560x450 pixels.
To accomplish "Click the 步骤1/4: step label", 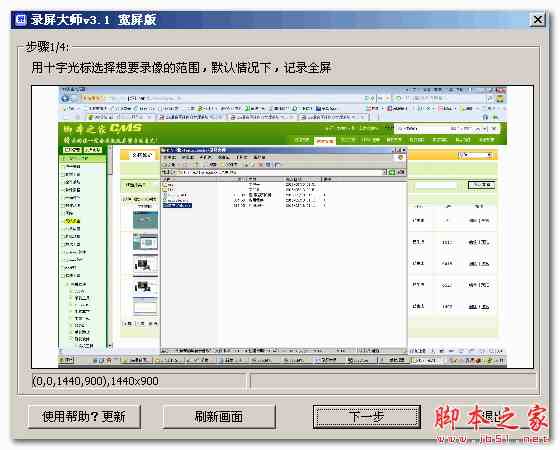I will pos(48,47).
